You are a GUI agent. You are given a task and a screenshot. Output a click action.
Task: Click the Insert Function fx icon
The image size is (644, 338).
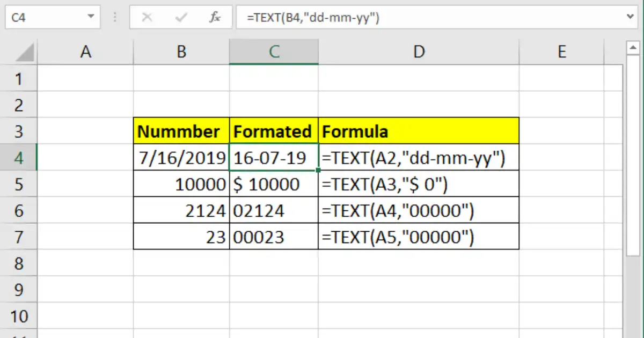(x=215, y=18)
